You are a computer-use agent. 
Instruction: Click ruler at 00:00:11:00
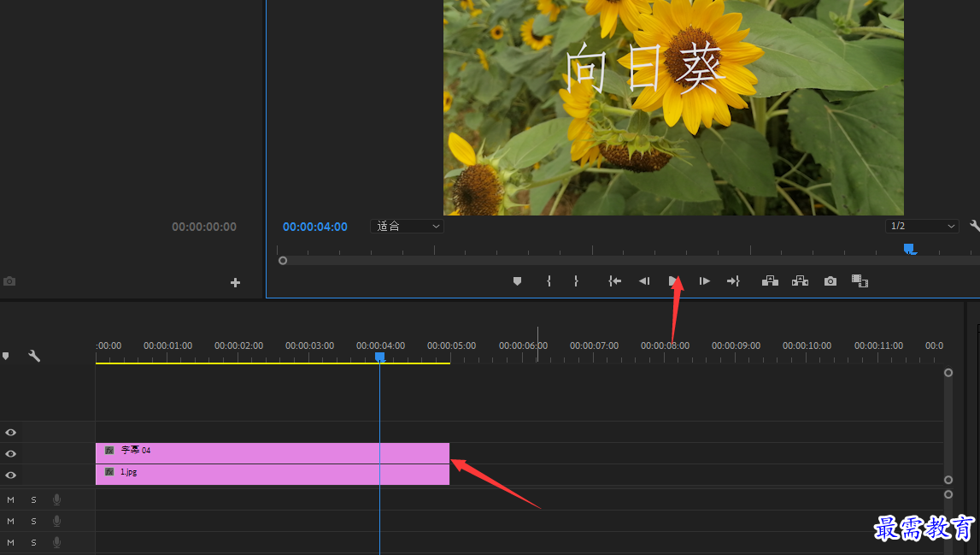(x=878, y=345)
